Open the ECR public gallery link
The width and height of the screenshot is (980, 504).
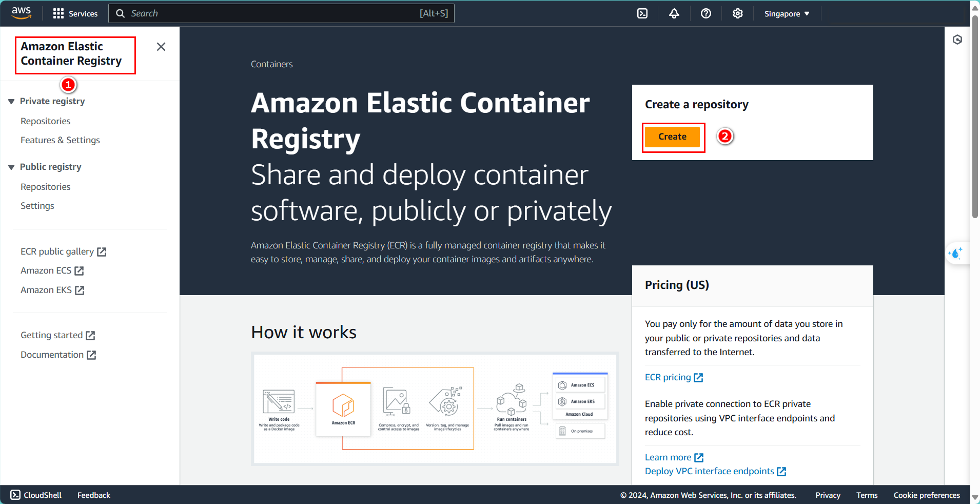click(x=57, y=251)
